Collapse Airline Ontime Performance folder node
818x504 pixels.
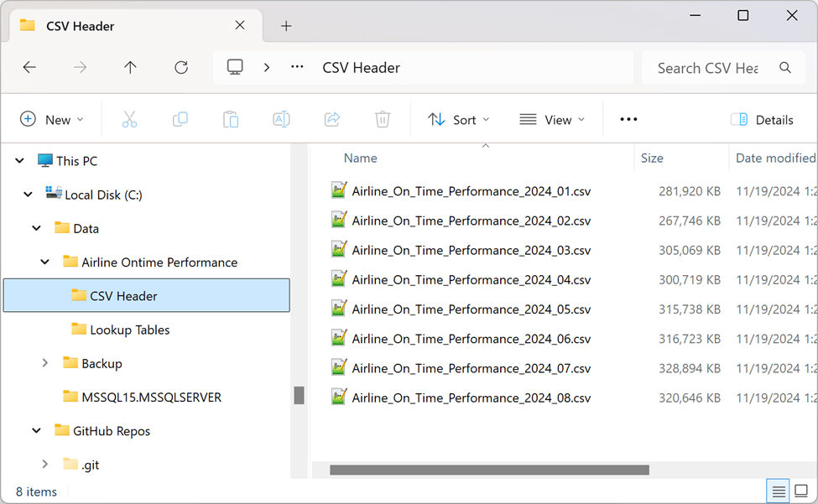(x=44, y=262)
